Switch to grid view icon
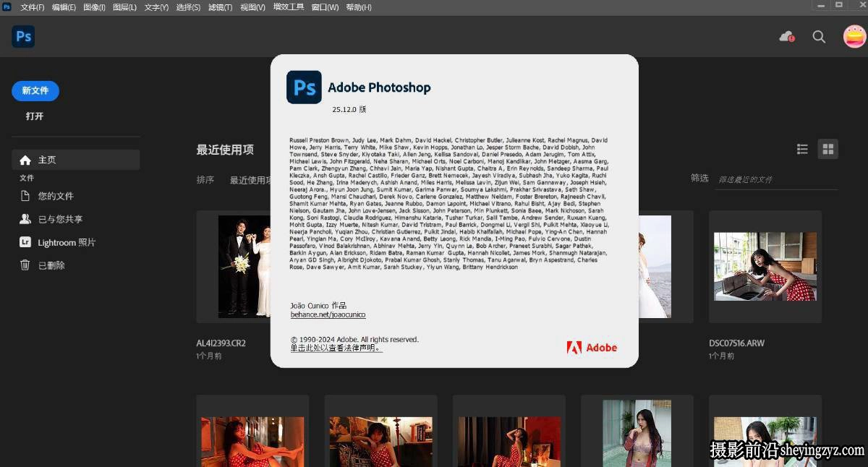 click(828, 149)
